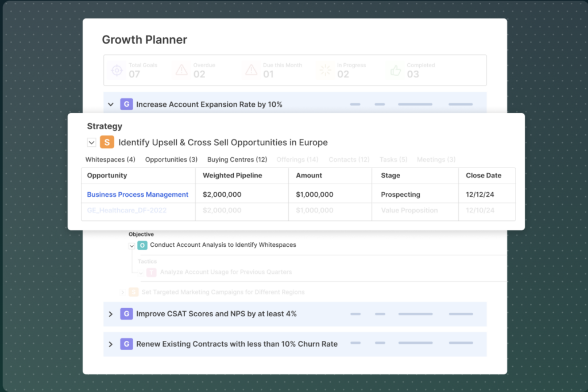Collapse the Analyze Account Usage tactic chevron
This screenshot has width=588, height=392.
(x=141, y=273)
